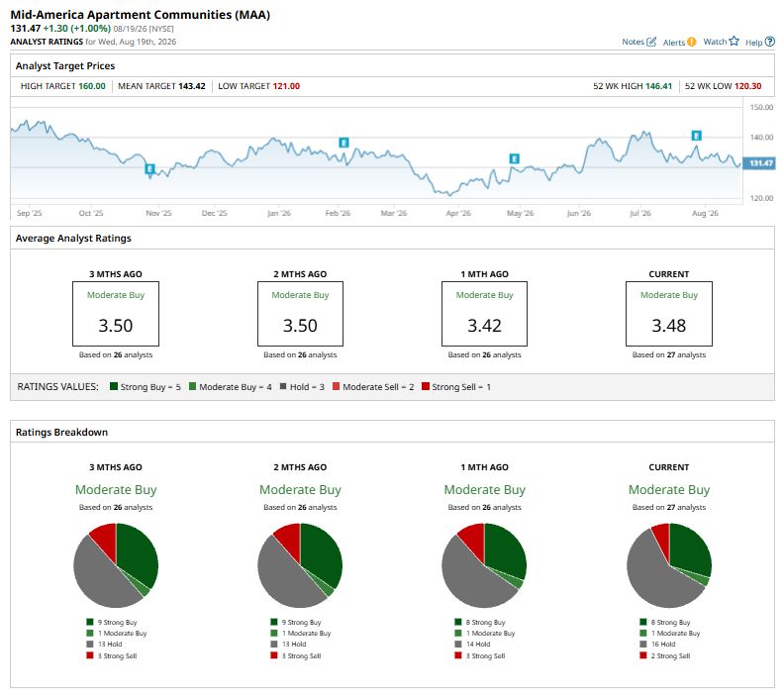Click the earnings E marker in Aug '26
Screen dimensions: 784x699
coord(696,136)
